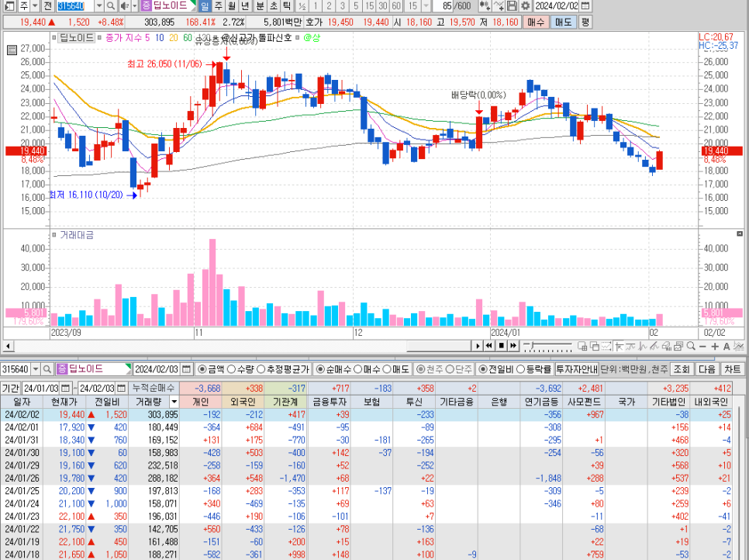
Task: Click the play button in chart playback controls
Action: click(478, 346)
